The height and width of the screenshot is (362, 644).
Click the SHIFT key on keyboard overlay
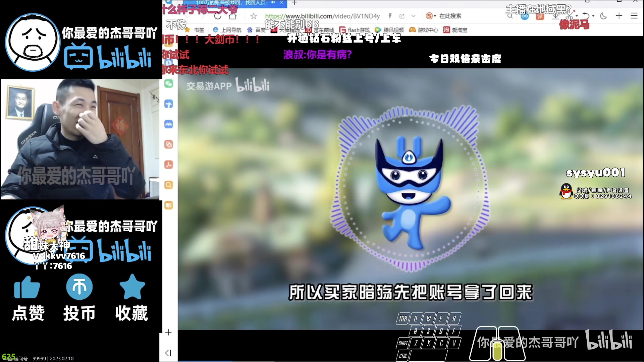(403, 343)
